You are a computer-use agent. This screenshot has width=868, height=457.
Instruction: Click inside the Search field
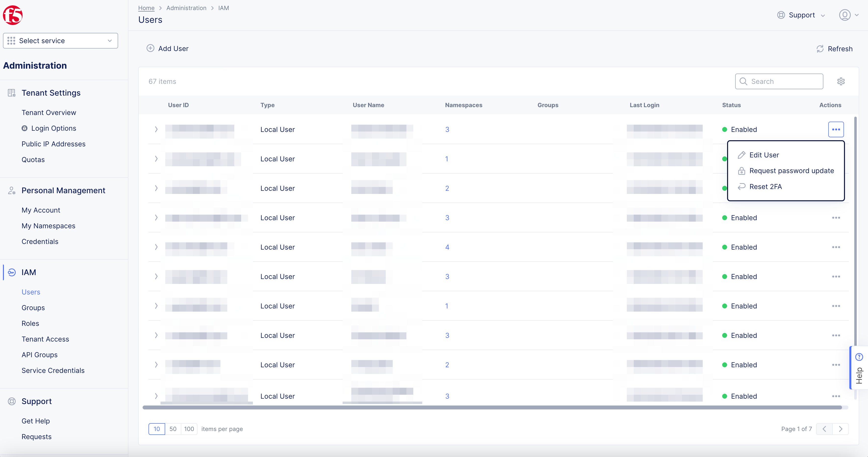(x=779, y=81)
